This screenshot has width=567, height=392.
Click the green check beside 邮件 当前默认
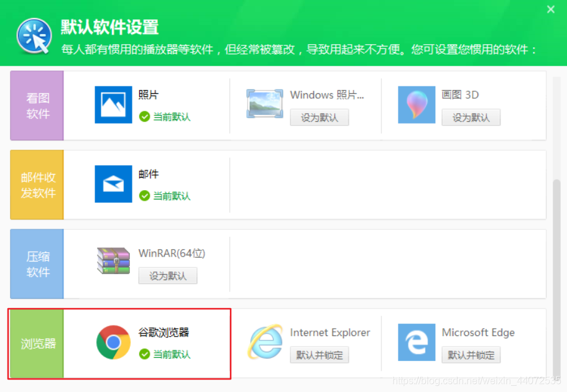(x=144, y=196)
